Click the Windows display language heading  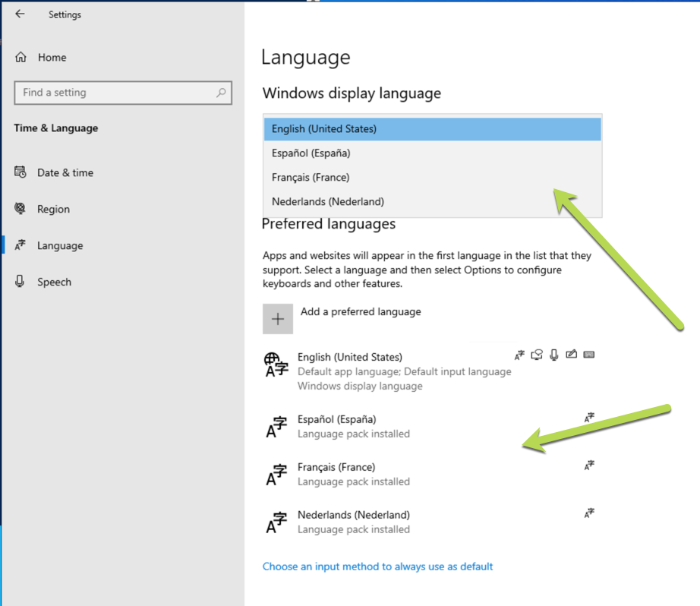click(352, 93)
